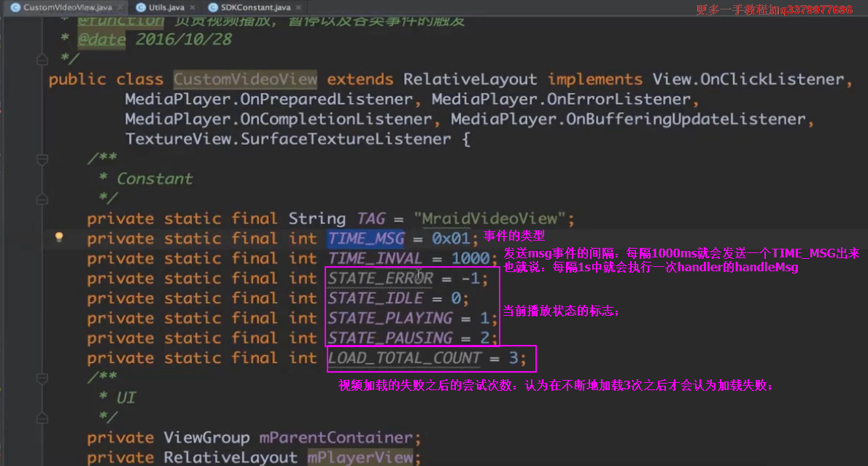Collapse the Constant javadoc fold start marker
The image size is (868, 466).
42,160
